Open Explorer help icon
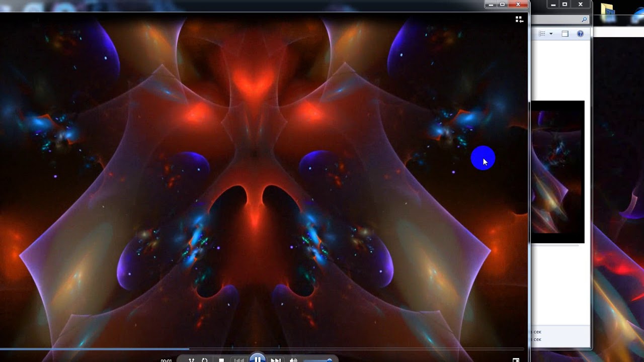644x362 pixels. point(580,34)
